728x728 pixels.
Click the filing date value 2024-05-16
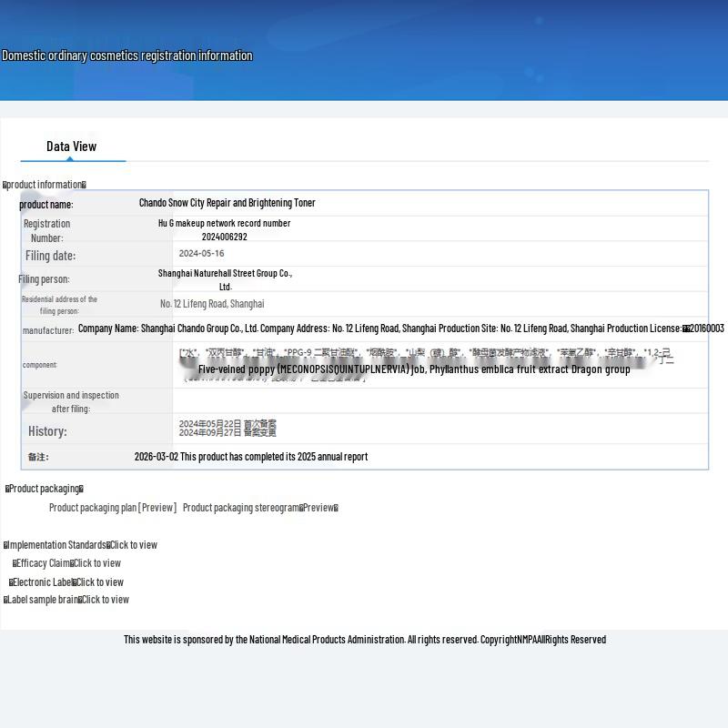[x=201, y=254]
